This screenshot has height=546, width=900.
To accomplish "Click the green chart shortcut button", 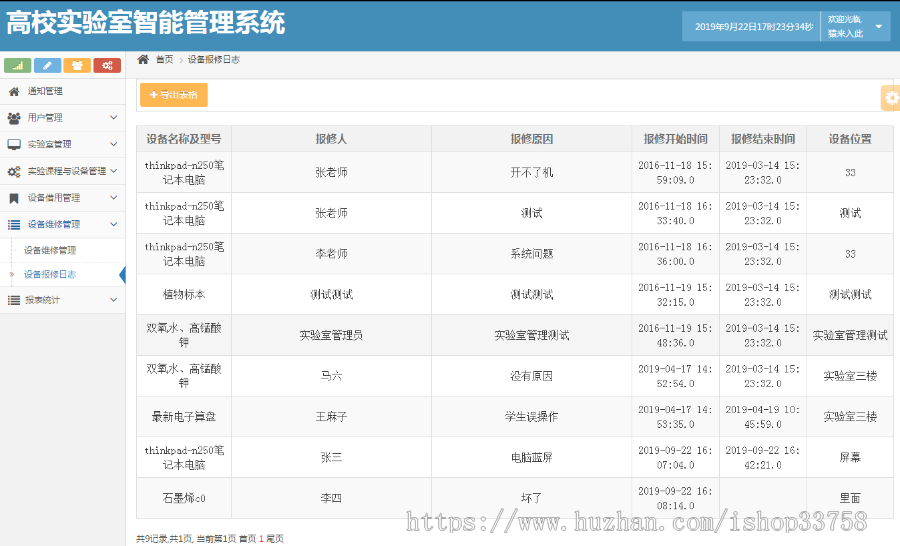I will pyautogui.click(x=18, y=65).
